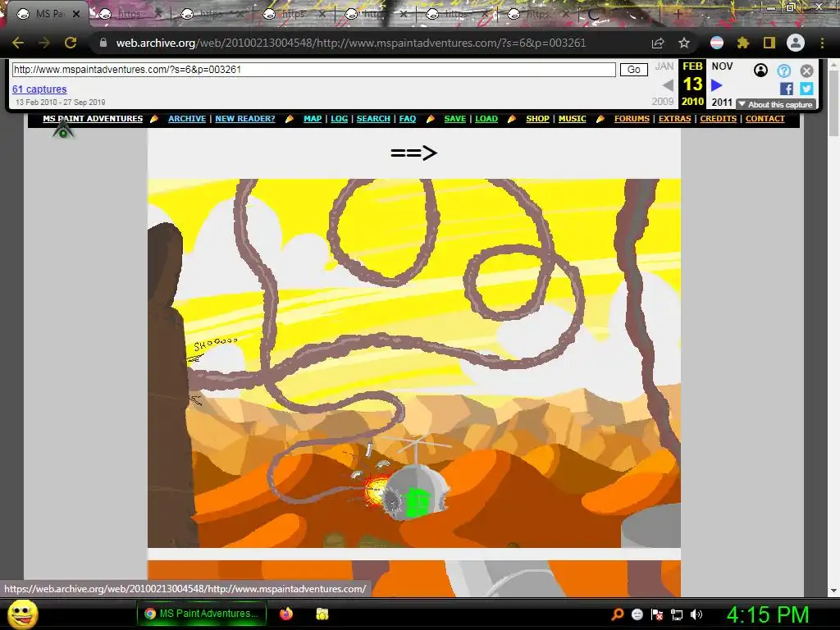
Task: Open the flag security alert tray icon
Action: tap(657, 614)
